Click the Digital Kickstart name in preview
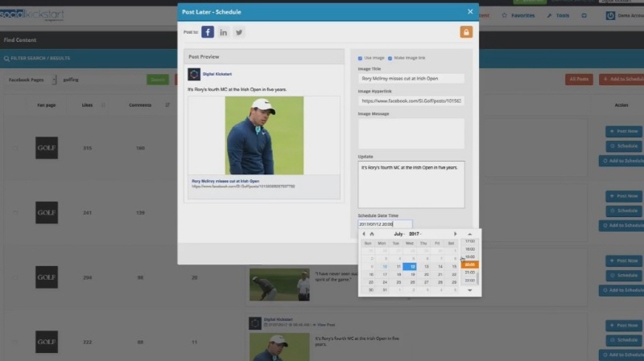The width and height of the screenshot is (644, 361). [217, 74]
